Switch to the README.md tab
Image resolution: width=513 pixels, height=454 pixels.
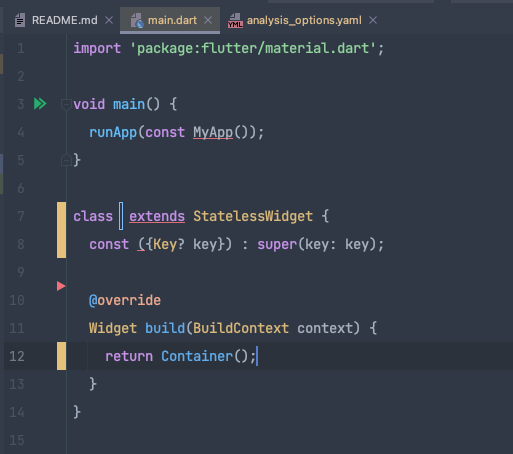[64, 20]
